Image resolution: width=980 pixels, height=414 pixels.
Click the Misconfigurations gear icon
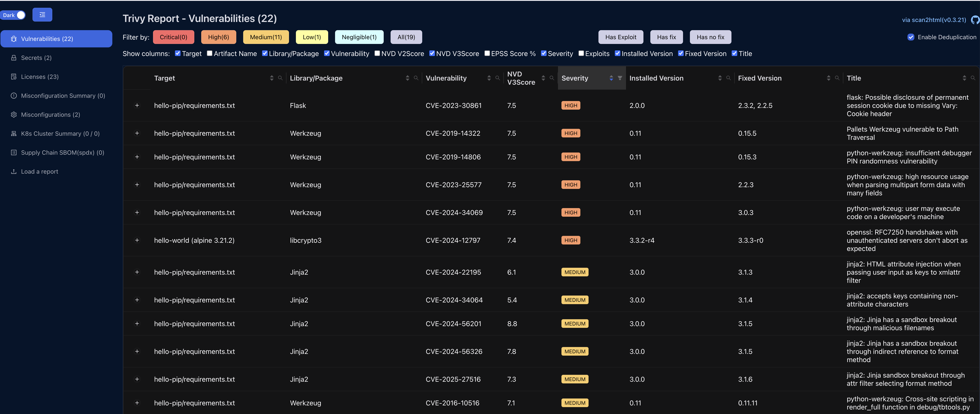click(14, 115)
